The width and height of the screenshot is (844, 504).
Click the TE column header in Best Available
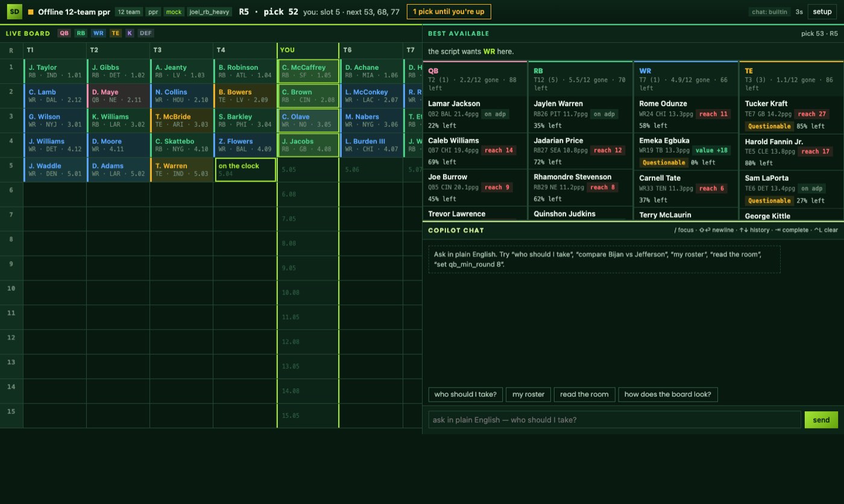(x=791, y=79)
